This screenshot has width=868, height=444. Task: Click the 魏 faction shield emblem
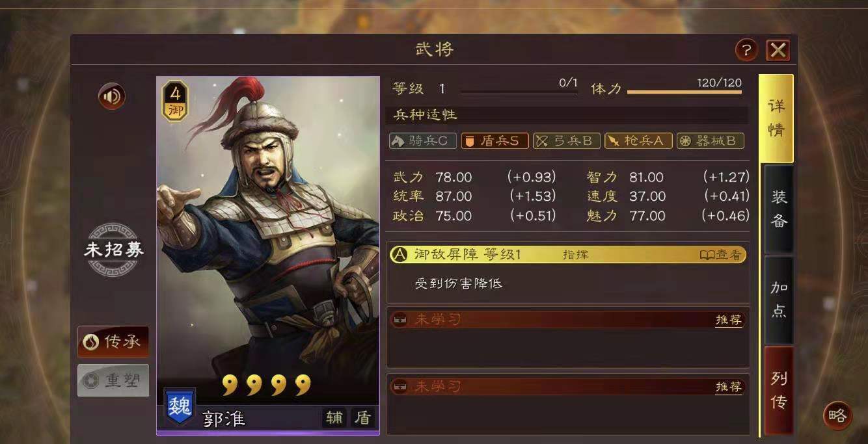179,408
